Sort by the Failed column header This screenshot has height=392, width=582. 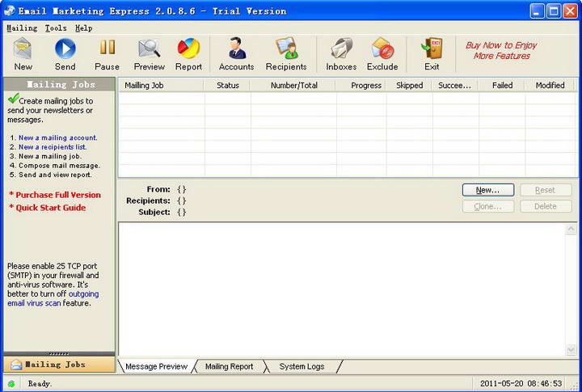(503, 86)
